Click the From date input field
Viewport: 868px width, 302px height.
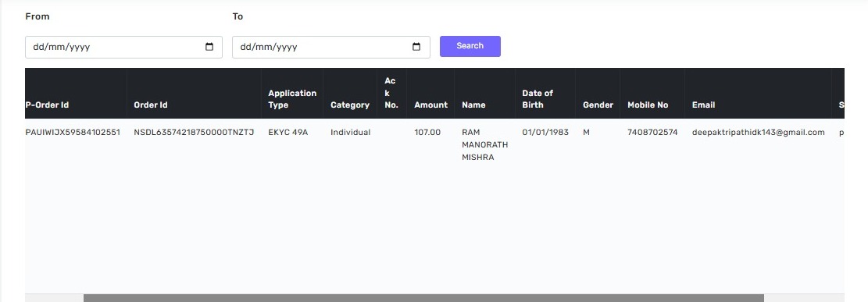pos(123,47)
